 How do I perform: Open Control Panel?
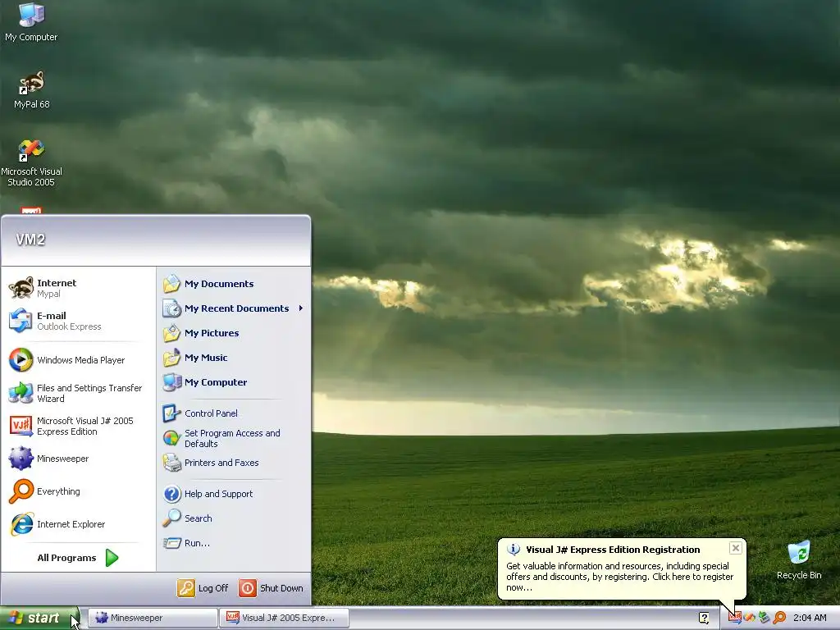pos(234,413)
